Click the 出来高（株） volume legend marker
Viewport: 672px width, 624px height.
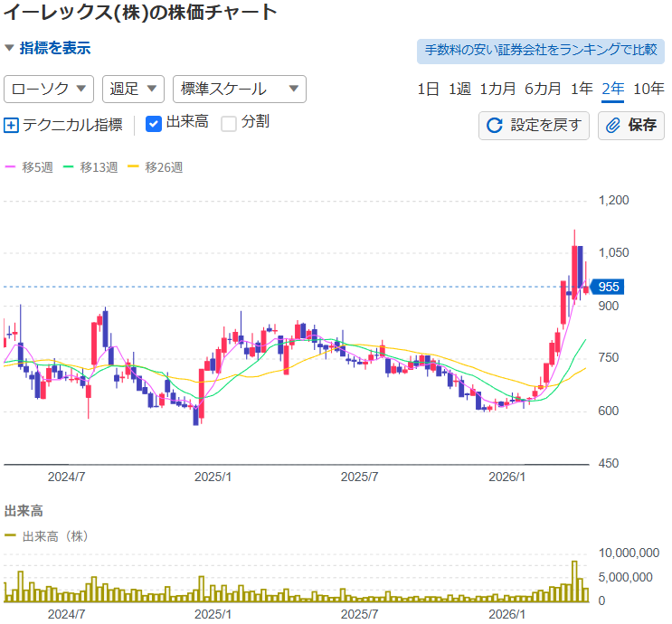11,536
